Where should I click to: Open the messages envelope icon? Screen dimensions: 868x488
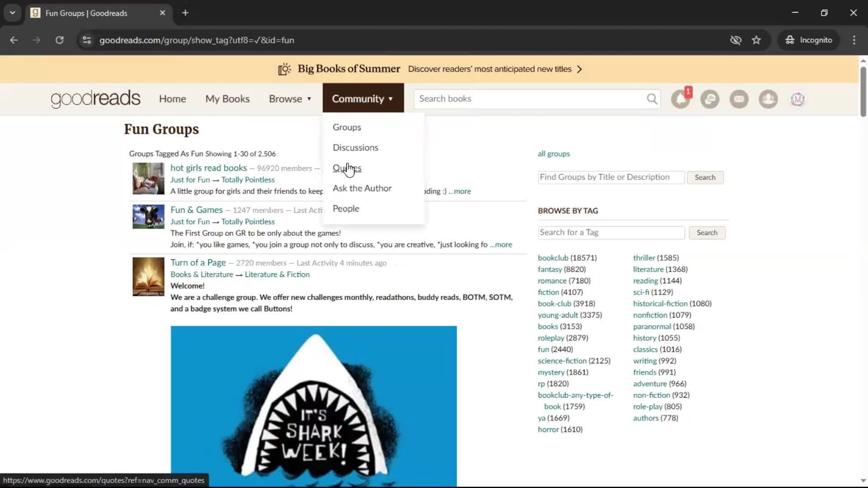coord(739,99)
